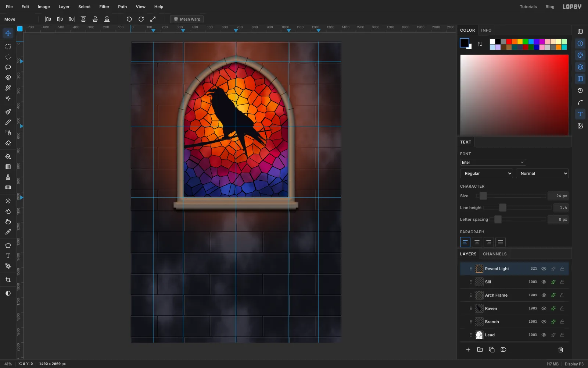The height and width of the screenshot is (368, 588).
Task: Select the magic wand tool
Action: point(8,88)
